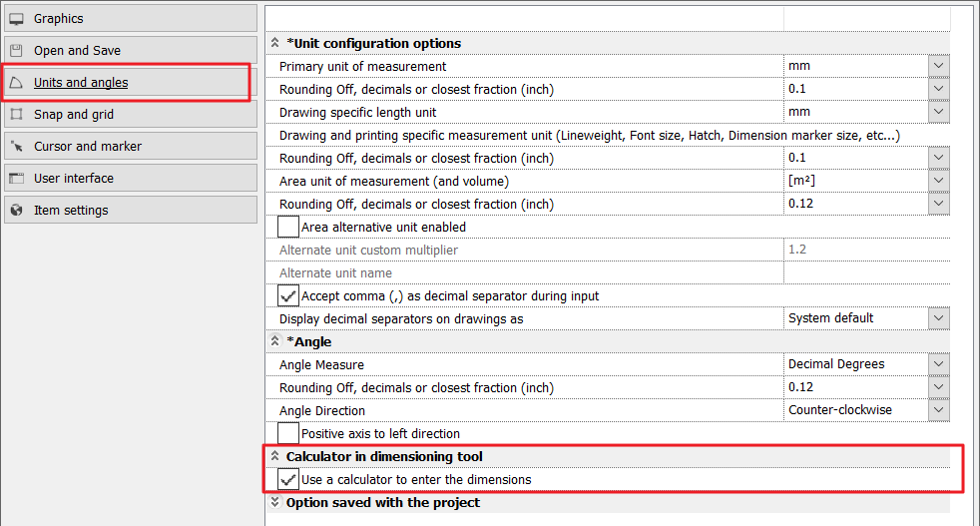Open the Angle Measure dropdown

point(938,364)
